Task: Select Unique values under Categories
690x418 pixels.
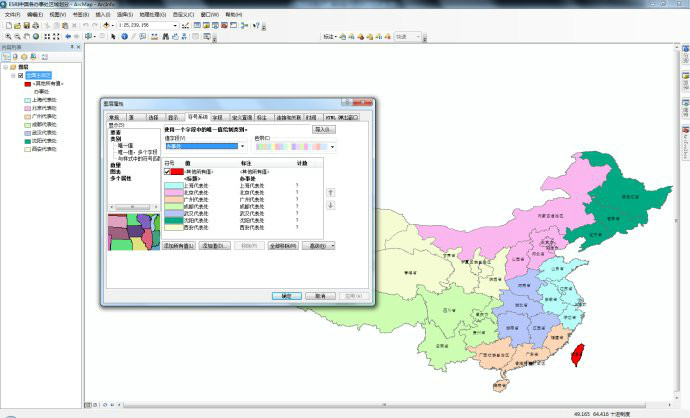Action: click(x=125, y=145)
